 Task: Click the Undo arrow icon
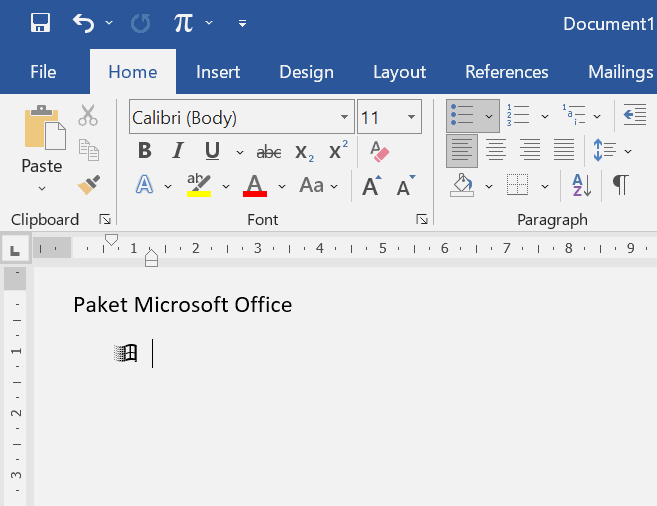(x=84, y=23)
